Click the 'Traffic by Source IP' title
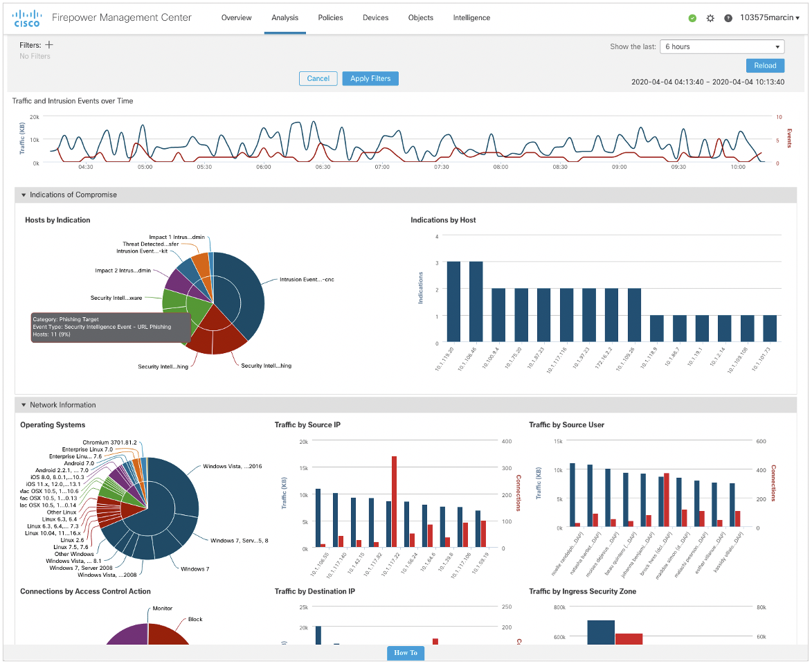The height and width of the screenshot is (664, 812). tap(307, 424)
